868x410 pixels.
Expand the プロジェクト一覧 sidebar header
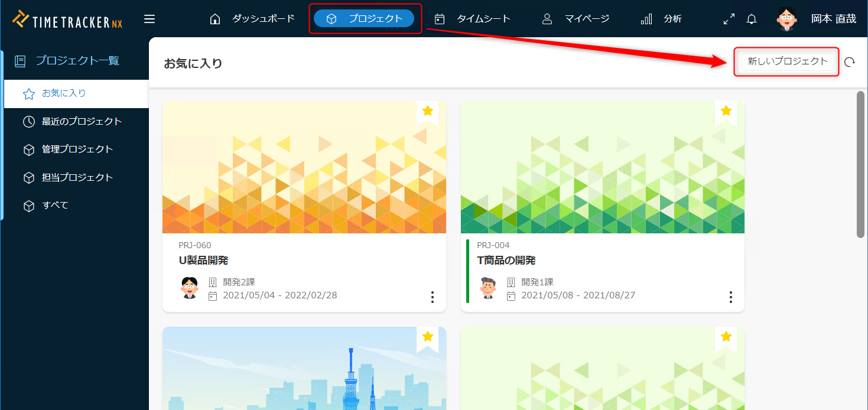(x=77, y=60)
